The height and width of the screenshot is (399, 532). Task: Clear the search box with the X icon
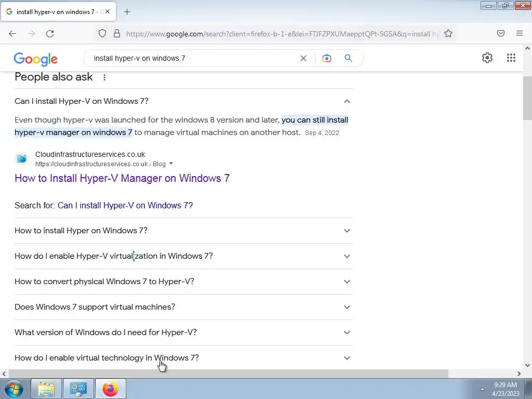303,58
